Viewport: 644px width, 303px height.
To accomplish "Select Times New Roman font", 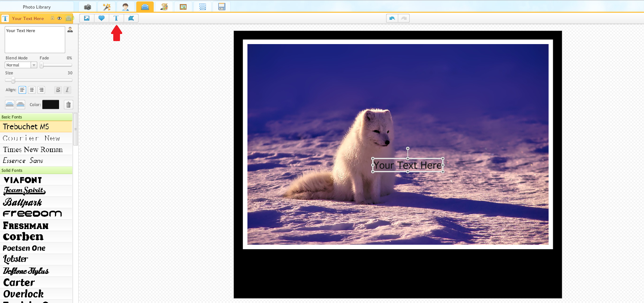I will [x=33, y=149].
